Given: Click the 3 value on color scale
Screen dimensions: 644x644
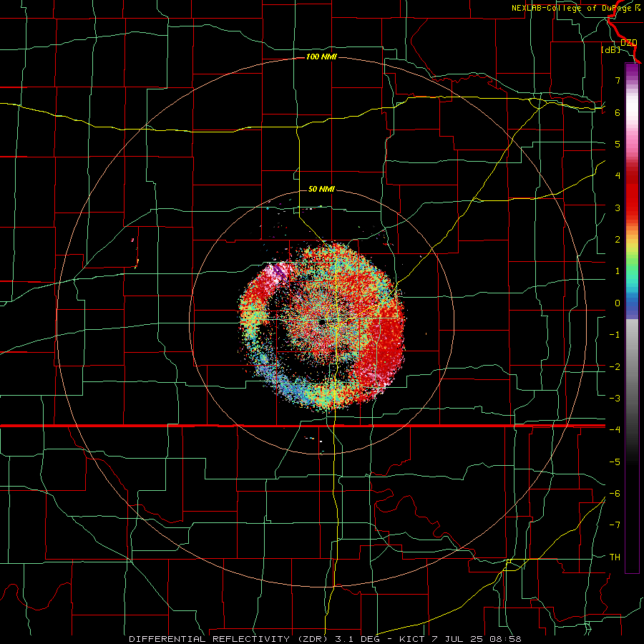Looking at the screenshot, I should tap(618, 208).
